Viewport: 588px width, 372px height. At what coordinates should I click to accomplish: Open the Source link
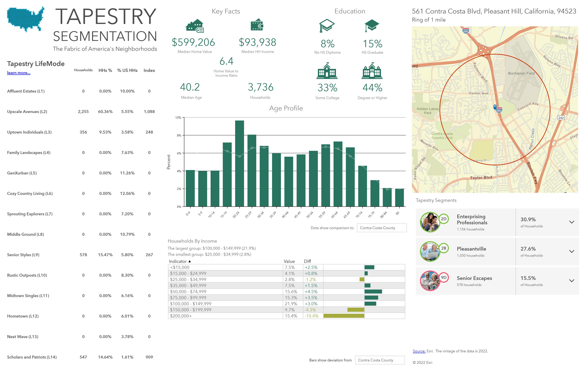419,351
